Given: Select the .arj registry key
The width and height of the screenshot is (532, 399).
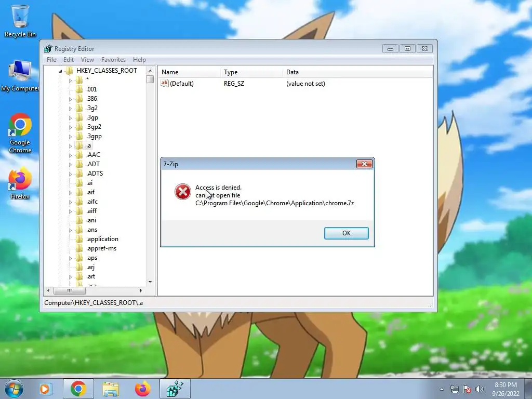Looking at the screenshot, I should point(90,267).
